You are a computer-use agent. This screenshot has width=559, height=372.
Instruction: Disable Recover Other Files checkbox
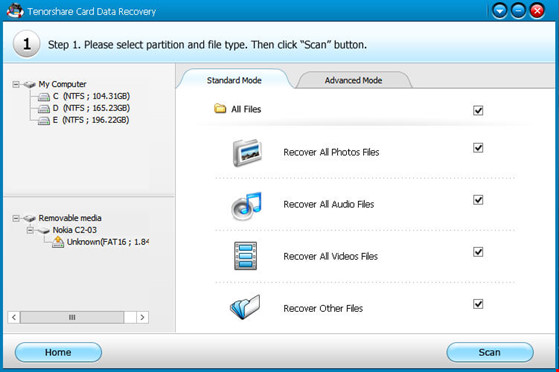(478, 304)
